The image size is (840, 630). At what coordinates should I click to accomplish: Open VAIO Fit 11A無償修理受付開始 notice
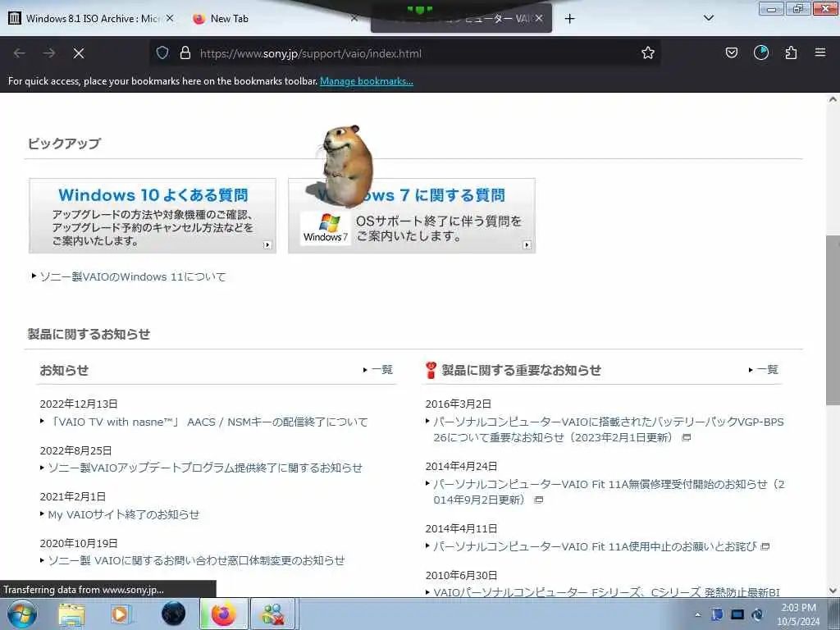(x=609, y=492)
